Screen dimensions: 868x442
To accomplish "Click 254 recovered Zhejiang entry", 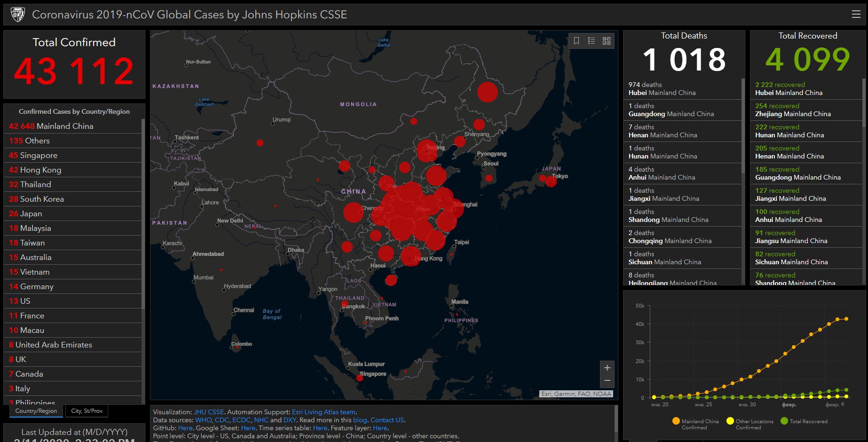I will [x=806, y=110].
